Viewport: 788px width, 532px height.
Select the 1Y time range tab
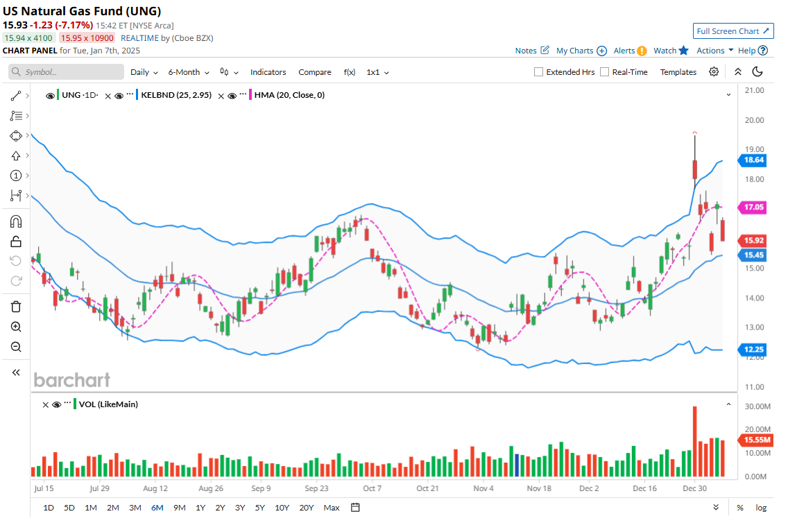click(x=200, y=508)
